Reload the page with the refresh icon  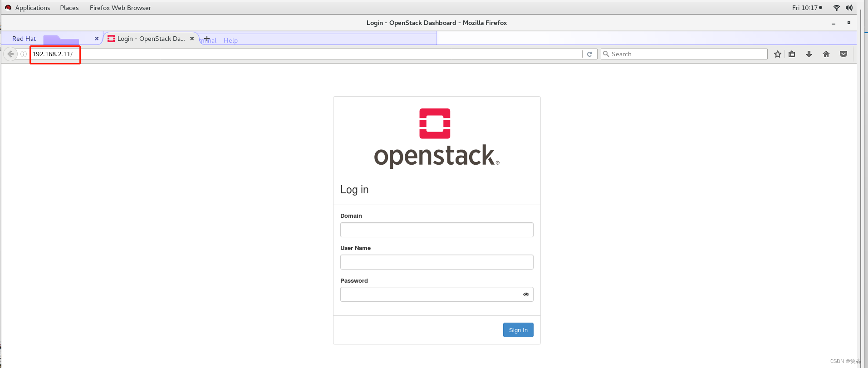590,54
